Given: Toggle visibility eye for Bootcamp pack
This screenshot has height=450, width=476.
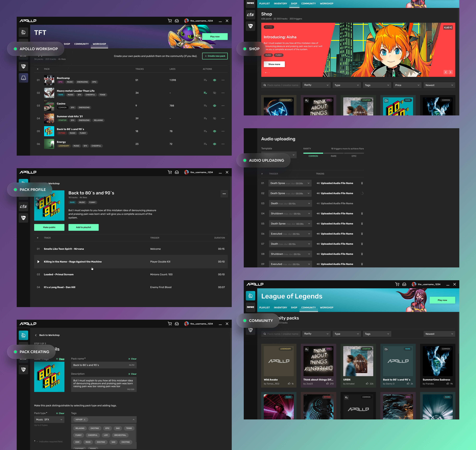Looking at the screenshot, I should pyautogui.click(x=215, y=80).
